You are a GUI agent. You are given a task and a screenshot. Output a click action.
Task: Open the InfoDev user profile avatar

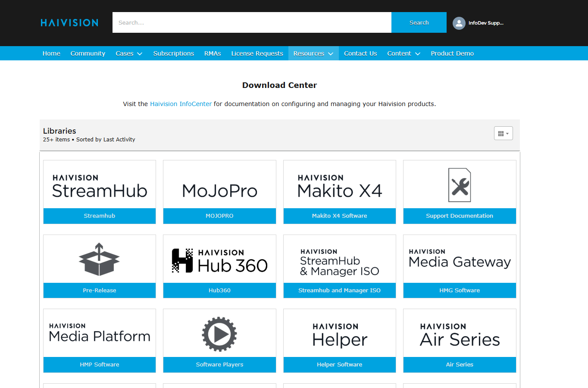coord(459,23)
